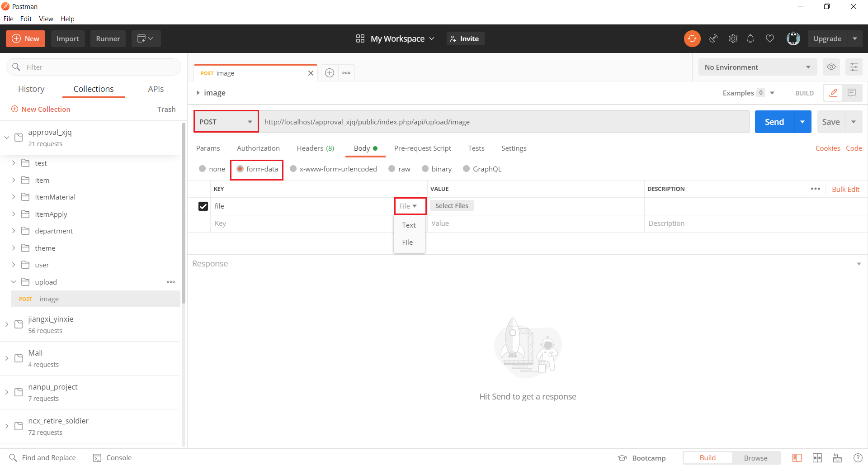Open the capture requests satellite icon

713,38
